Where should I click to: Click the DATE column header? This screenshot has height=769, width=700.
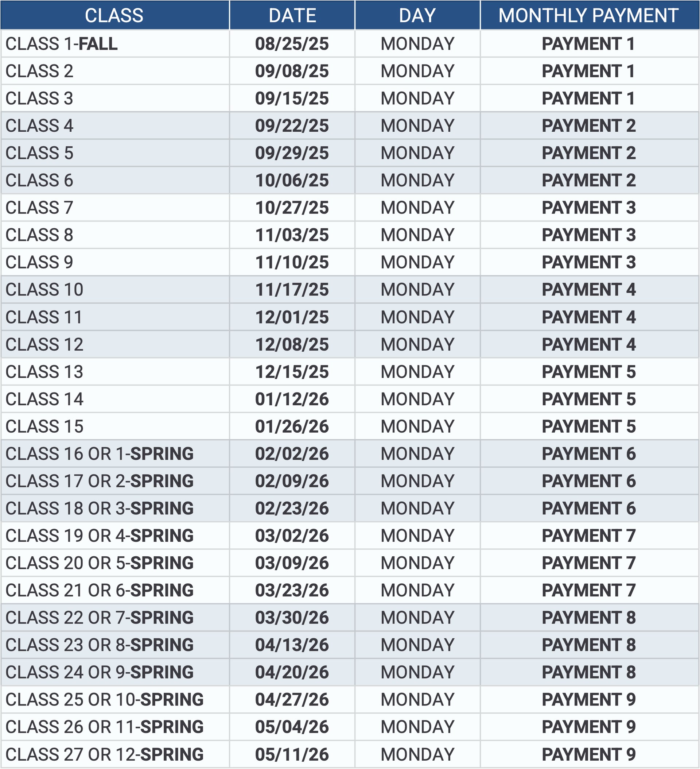coord(292,16)
